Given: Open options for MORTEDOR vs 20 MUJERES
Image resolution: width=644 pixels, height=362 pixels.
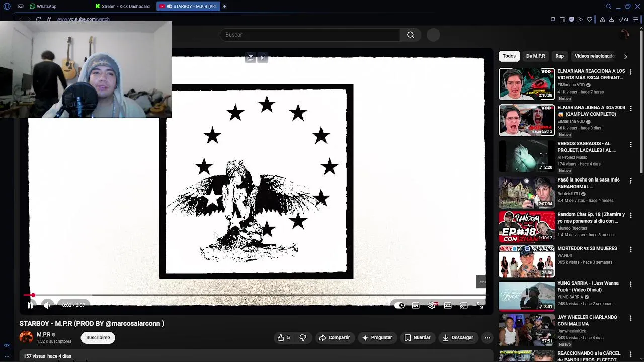Looking at the screenshot, I should [x=630, y=249].
